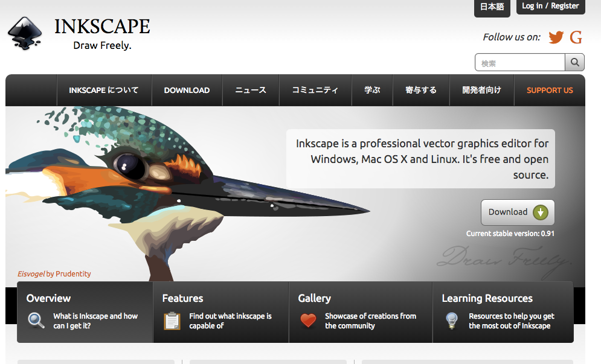Click the 'Follow us on:' label
The image size is (601, 364).
pos(512,37)
